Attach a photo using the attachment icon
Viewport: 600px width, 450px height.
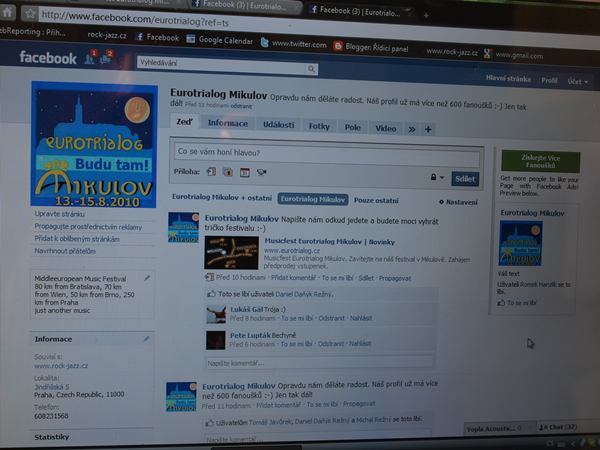click(x=228, y=172)
